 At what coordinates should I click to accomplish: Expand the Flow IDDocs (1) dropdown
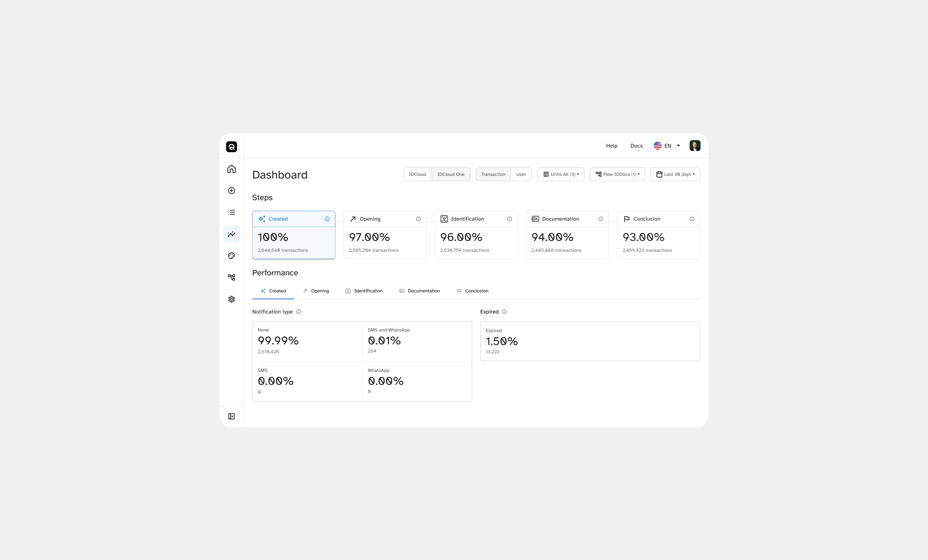(x=617, y=174)
